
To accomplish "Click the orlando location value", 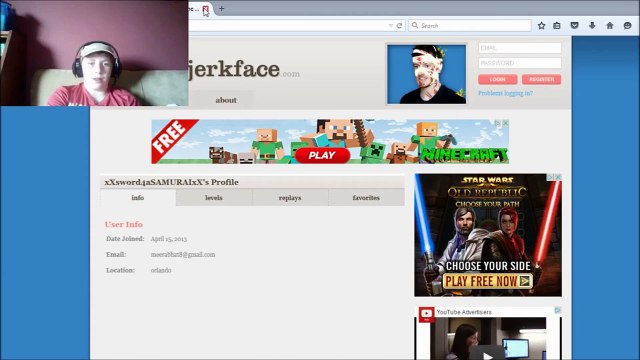I will [161, 270].
